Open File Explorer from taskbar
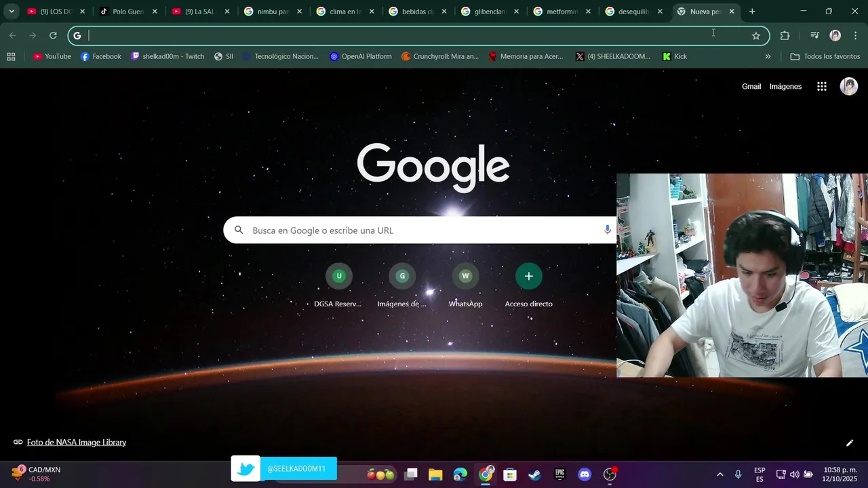Screen dimensions: 868x488 [435, 474]
